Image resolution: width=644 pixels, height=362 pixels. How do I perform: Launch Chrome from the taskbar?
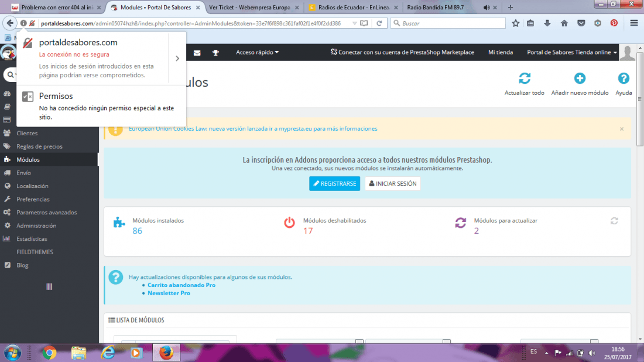[49, 353]
